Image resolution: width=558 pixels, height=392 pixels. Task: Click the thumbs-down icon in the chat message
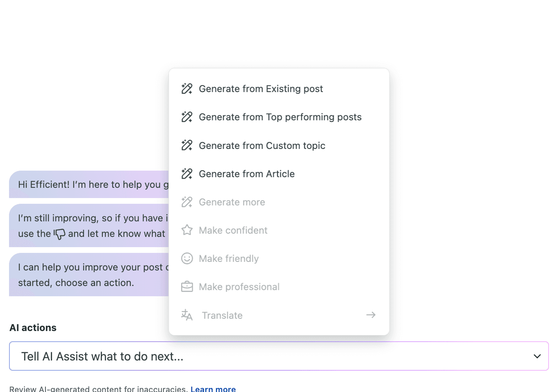pyautogui.click(x=59, y=234)
